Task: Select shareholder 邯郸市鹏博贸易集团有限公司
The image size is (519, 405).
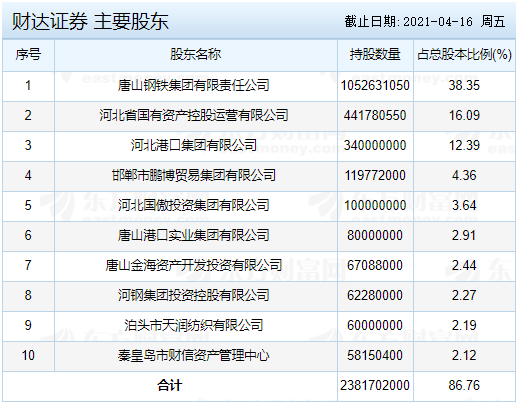Action: (194, 175)
